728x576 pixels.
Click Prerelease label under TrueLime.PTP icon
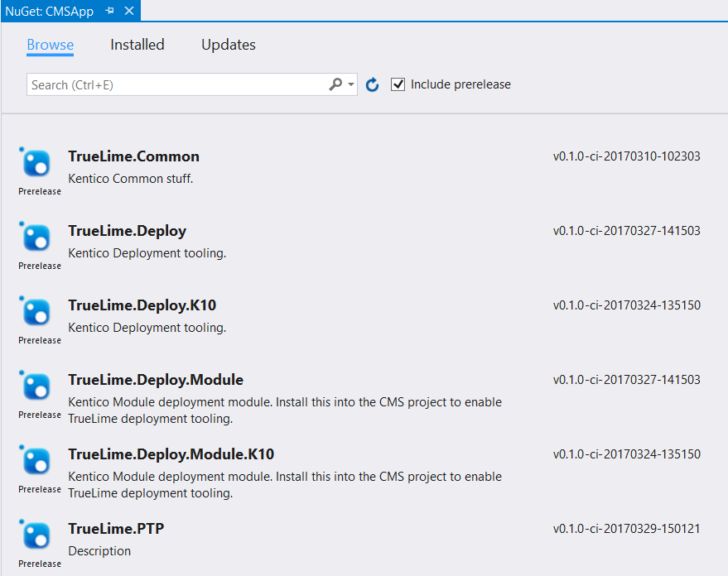click(40, 564)
